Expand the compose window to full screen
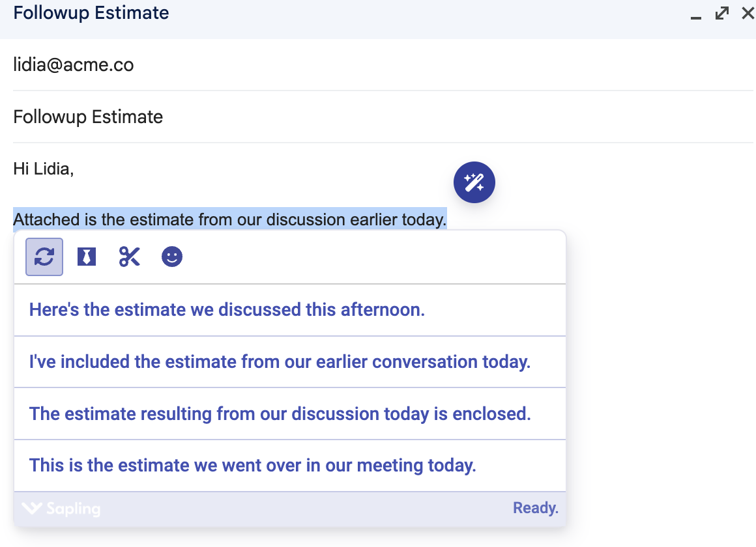This screenshot has height=547, width=756. [722, 13]
